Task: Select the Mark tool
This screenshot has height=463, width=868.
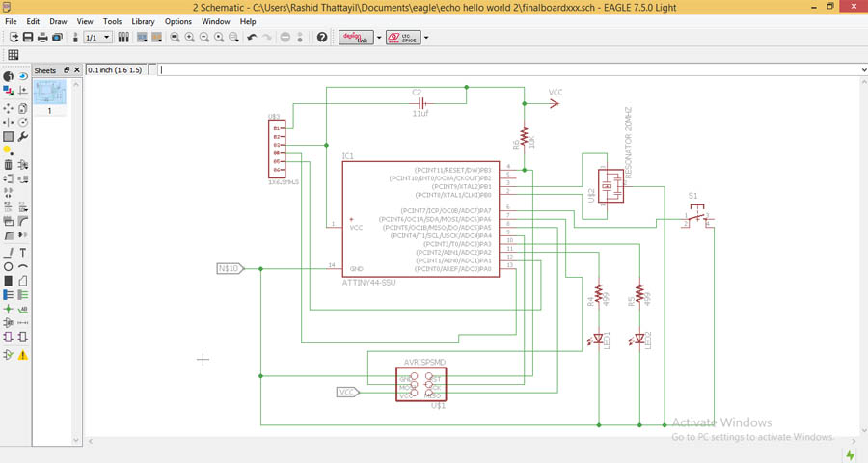Action: pyautogui.click(x=23, y=91)
